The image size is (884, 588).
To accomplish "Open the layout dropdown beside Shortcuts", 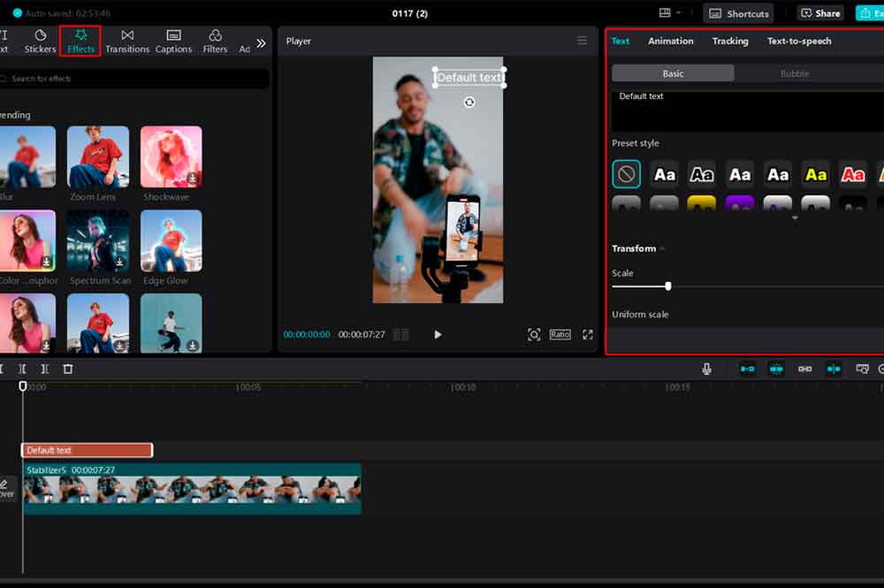I will click(x=670, y=13).
